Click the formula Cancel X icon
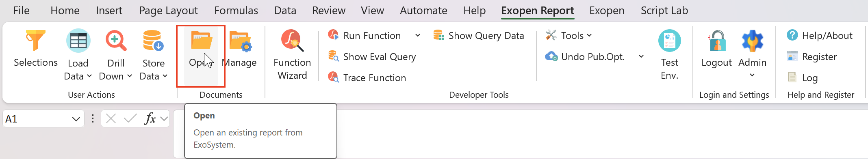 111,118
